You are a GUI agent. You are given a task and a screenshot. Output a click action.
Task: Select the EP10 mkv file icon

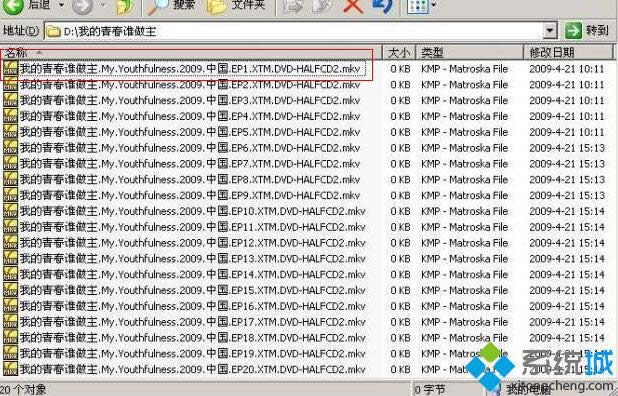coord(10,211)
